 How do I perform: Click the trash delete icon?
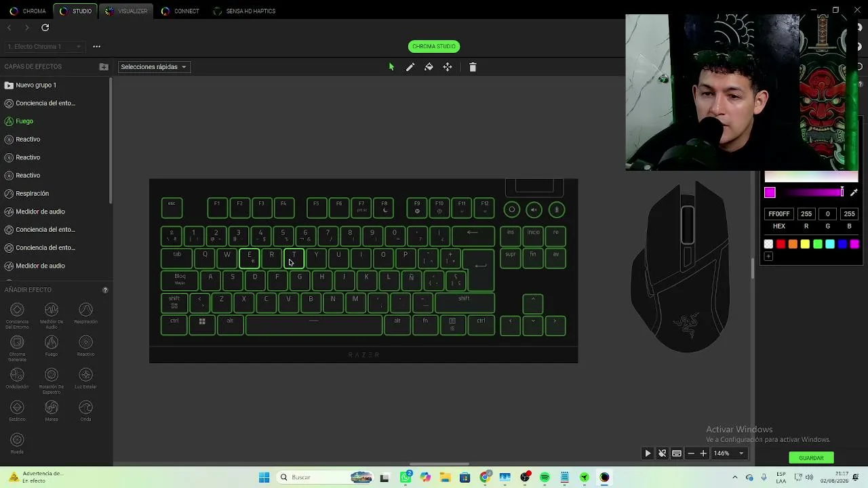pos(473,67)
